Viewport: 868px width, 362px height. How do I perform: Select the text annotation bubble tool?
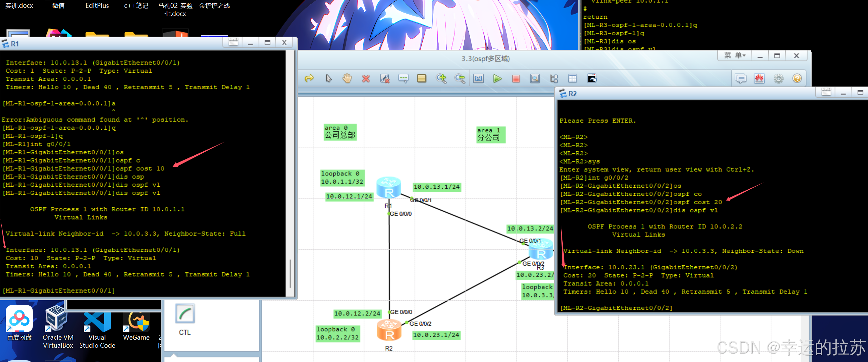(x=403, y=78)
